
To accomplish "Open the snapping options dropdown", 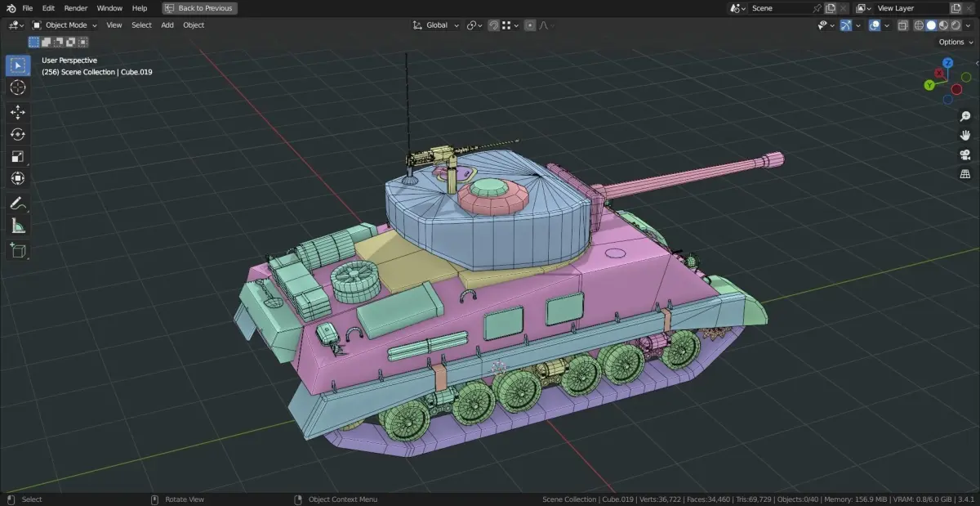I will pyautogui.click(x=511, y=25).
